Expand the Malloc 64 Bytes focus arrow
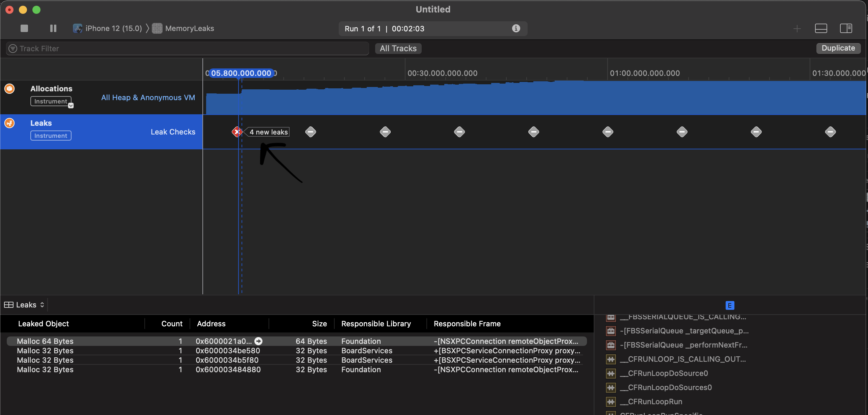This screenshot has height=415, width=868. coord(258,341)
